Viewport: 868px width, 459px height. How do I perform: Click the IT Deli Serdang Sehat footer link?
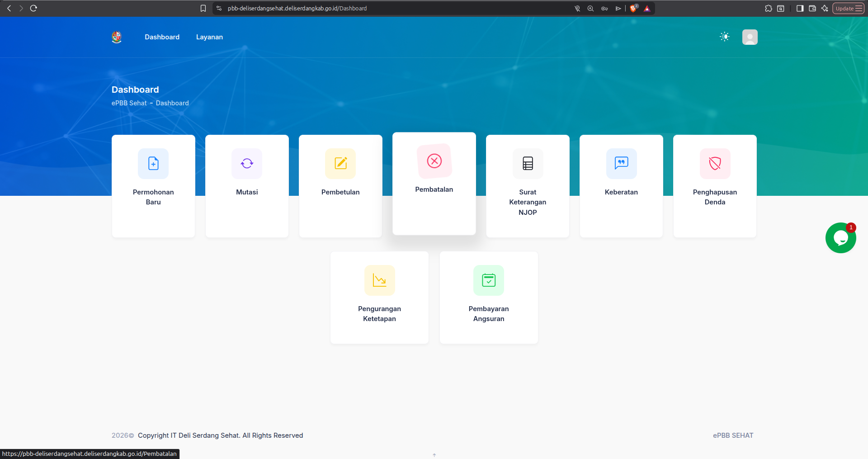205,435
